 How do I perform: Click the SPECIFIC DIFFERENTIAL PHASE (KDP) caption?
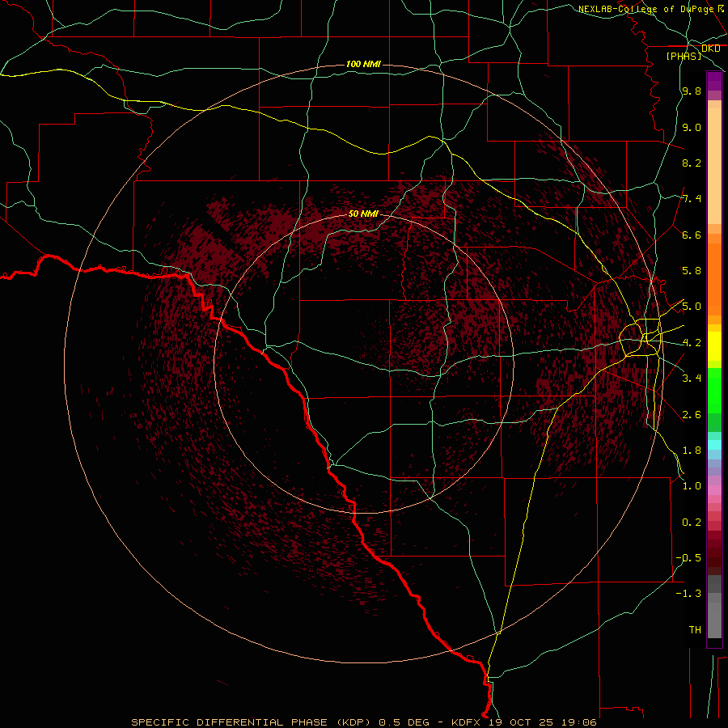pos(253,722)
